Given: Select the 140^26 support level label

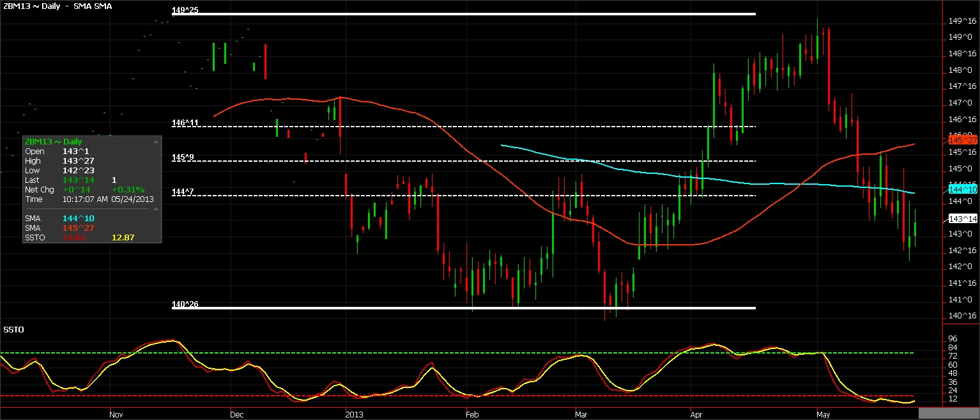Looking at the screenshot, I should coord(185,304).
